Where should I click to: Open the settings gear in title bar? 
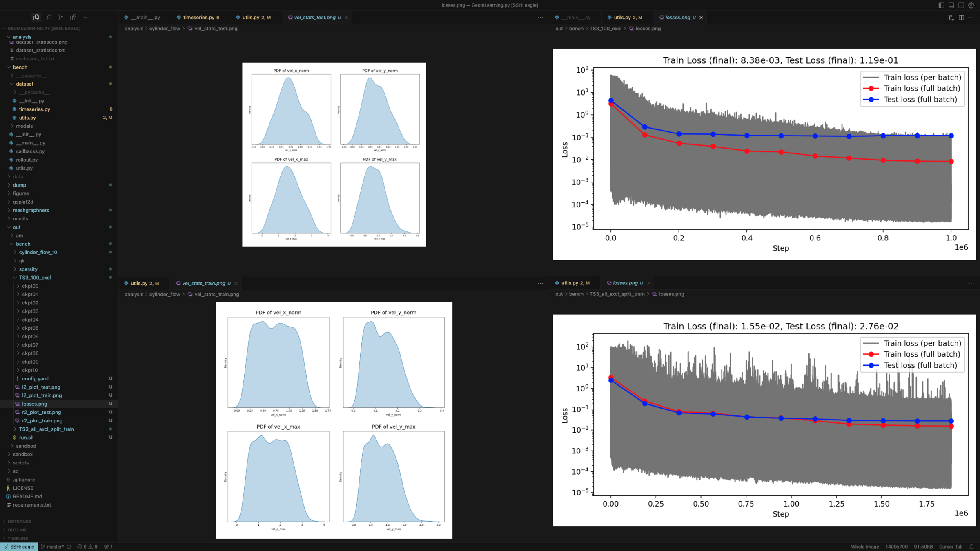[x=971, y=5]
